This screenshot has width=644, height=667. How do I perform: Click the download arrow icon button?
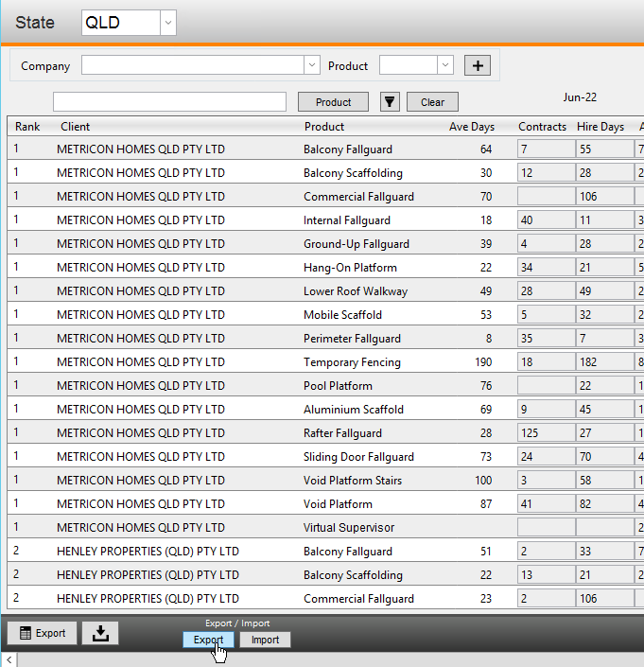point(100,633)
